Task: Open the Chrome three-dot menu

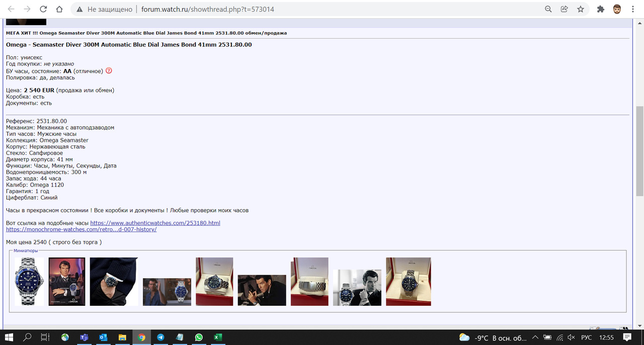Action: (x=633, y=9)
